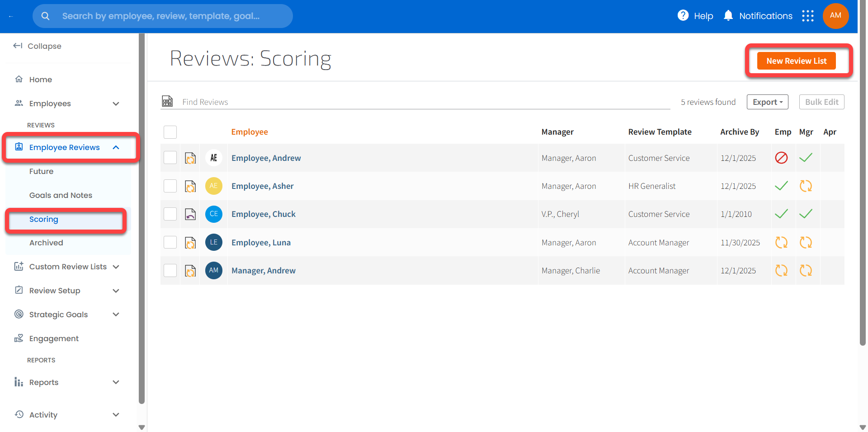Select Goals and Notes in sidebar
This screenshot has width=868, height=432.
point(61,195)
